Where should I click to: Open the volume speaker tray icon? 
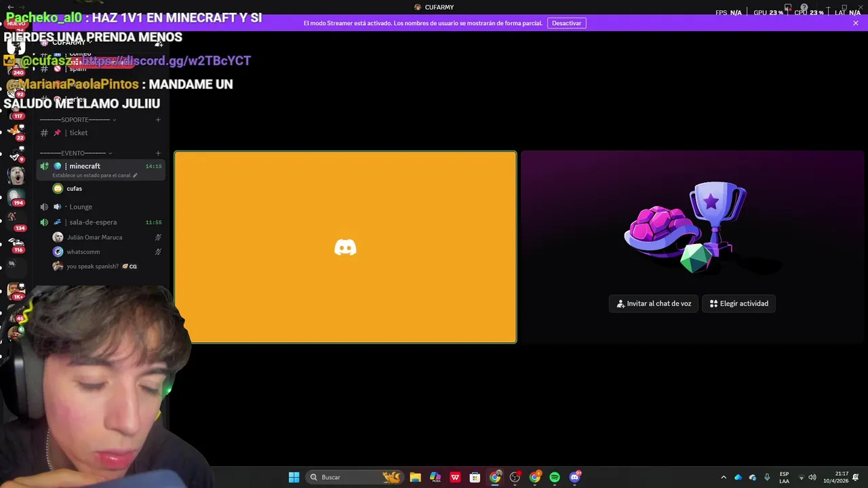[x=812, y=477]
